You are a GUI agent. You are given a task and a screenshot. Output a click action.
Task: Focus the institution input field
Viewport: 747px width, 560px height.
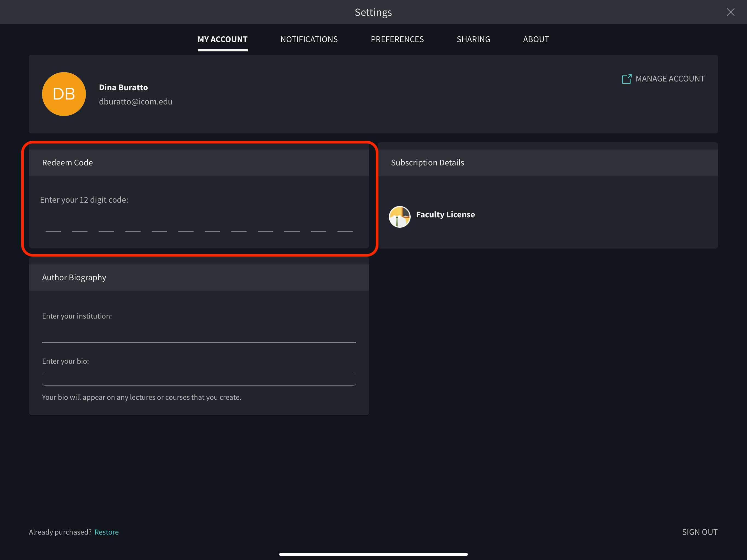click(199, 334)
